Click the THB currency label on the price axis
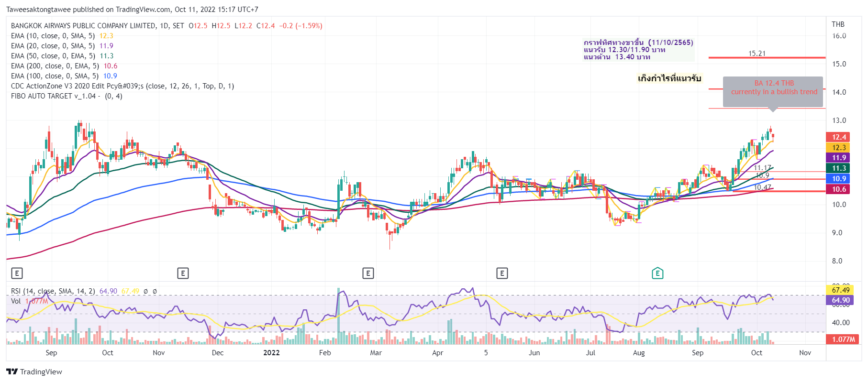This screenshot has width=868, height=382. click(838, 24)
